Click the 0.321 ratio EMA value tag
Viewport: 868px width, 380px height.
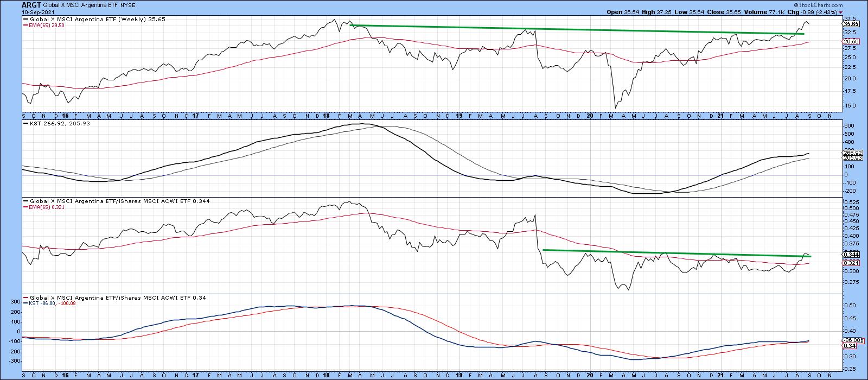click(850, 263)
